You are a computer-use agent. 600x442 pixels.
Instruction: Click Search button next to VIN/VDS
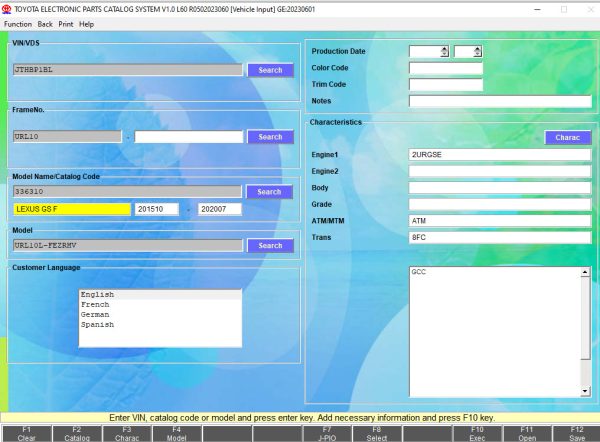point(271,70)
